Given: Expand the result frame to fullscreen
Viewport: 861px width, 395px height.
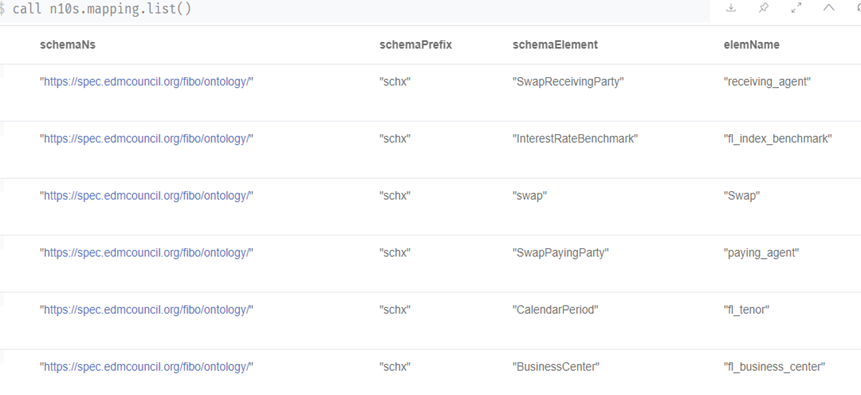Looking at the screenshot, I should (x=796, y=8).
